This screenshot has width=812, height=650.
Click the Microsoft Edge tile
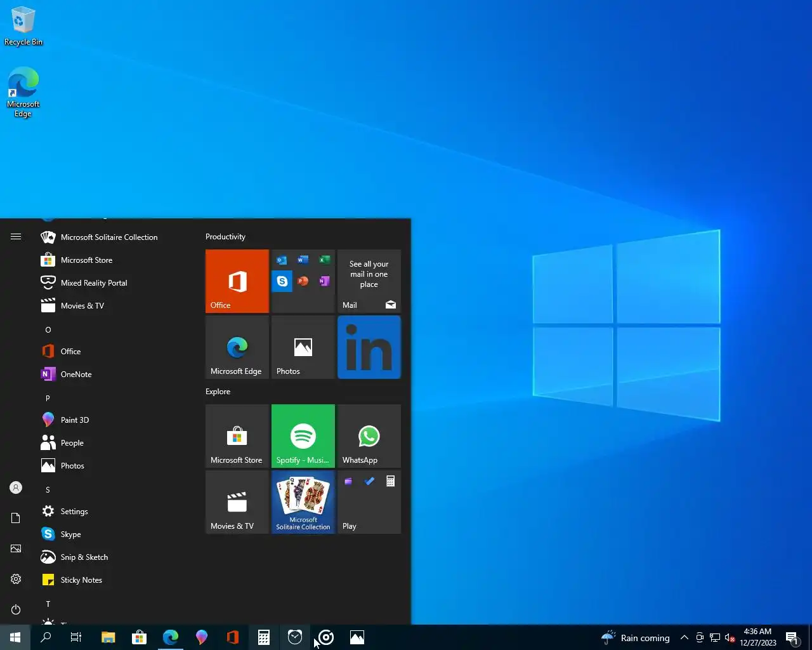tap(237, 347)
